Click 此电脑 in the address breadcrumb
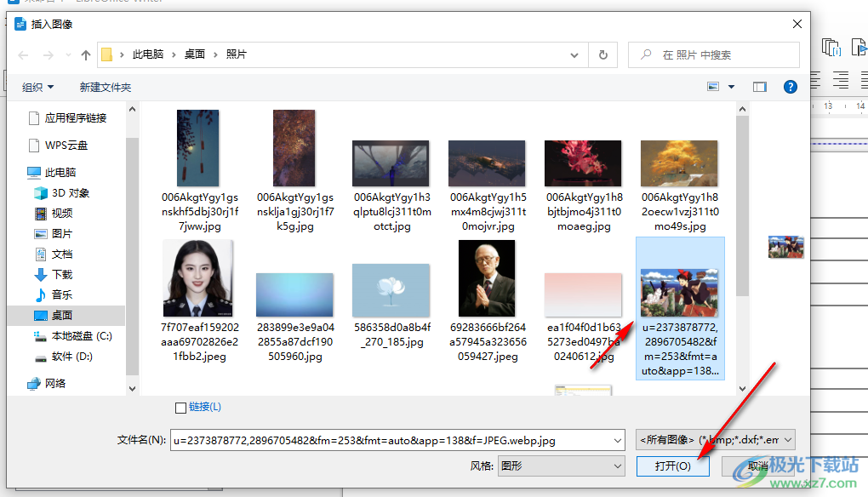The image size is (868, 497). (x=148, y=54)
